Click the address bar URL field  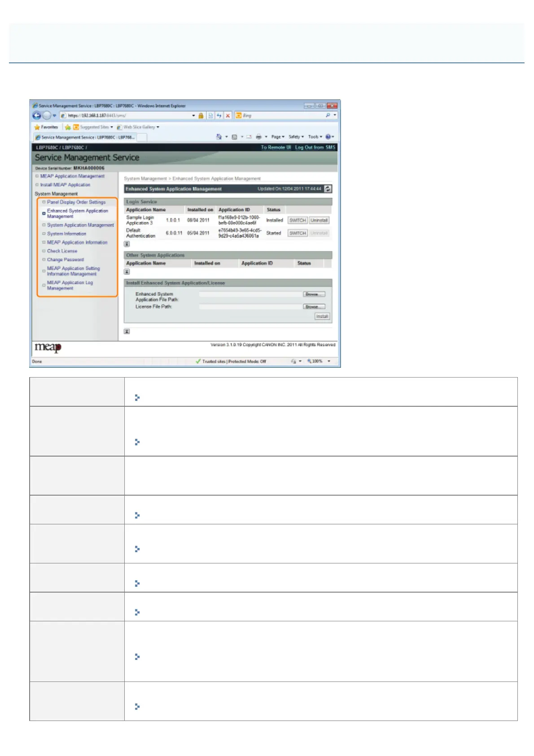coord(128,116)
